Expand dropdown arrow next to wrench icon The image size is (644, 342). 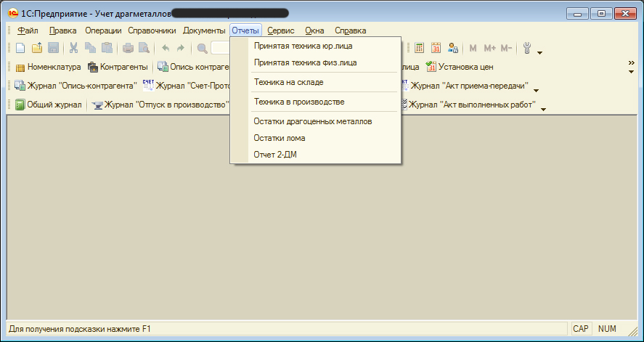coord(539,52)
